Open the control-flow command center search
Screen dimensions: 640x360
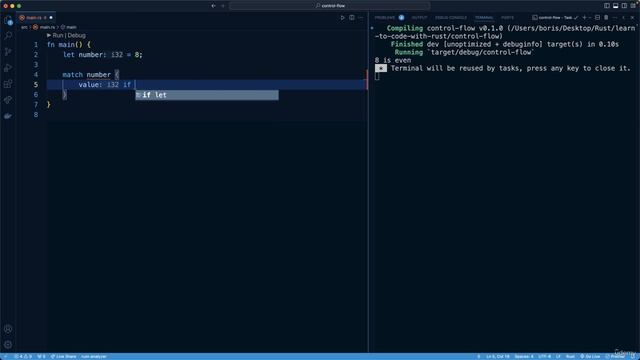pyautogui.click(x=330, y=6)
